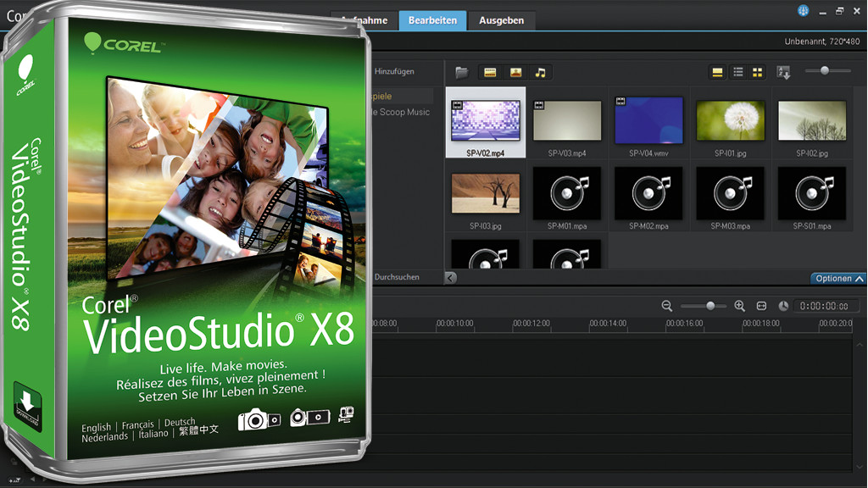The image size is (868, 488).
Task: Fit project in timeline window icon
Action: pyautogui.click(x=762, y=306)
